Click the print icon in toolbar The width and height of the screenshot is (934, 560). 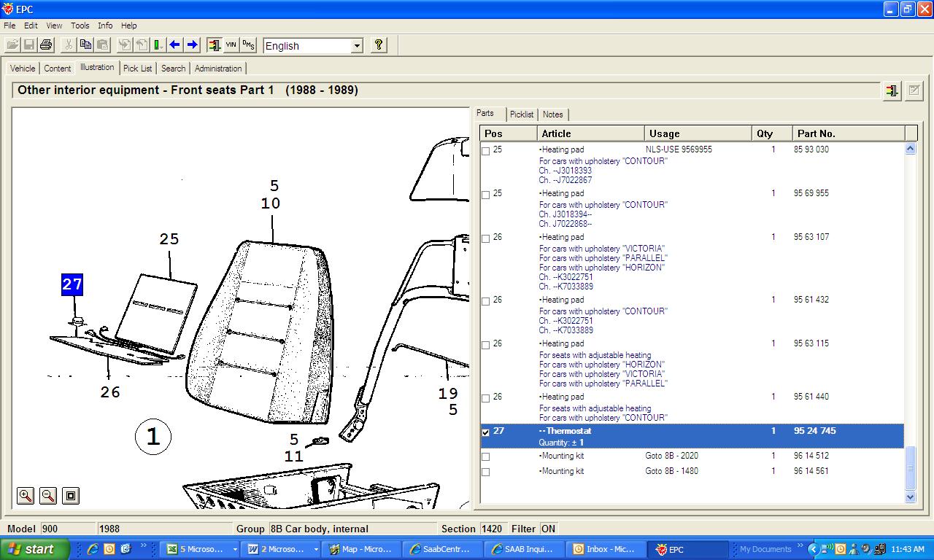47,45
